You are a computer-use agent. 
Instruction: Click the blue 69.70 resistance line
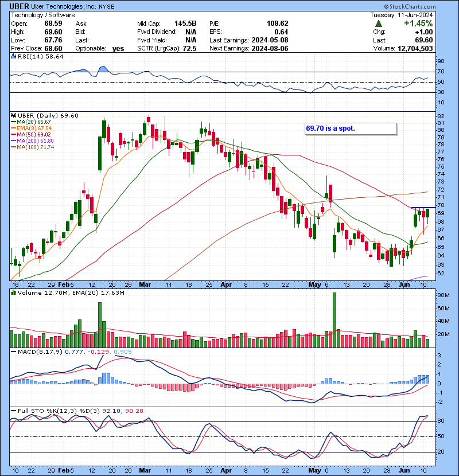pyautogui.click(x=423, y=208)
